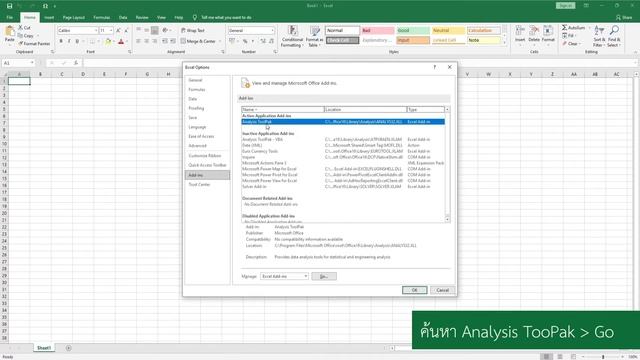The height and width of the screenshot is (360, 640).
Task: Click the help question mark in Excel Options
Action: point(434,67)
